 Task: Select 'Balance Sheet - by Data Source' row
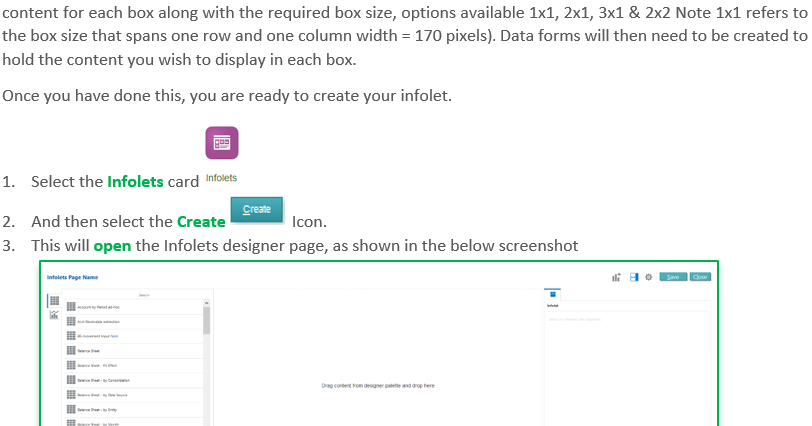(135, 395)
